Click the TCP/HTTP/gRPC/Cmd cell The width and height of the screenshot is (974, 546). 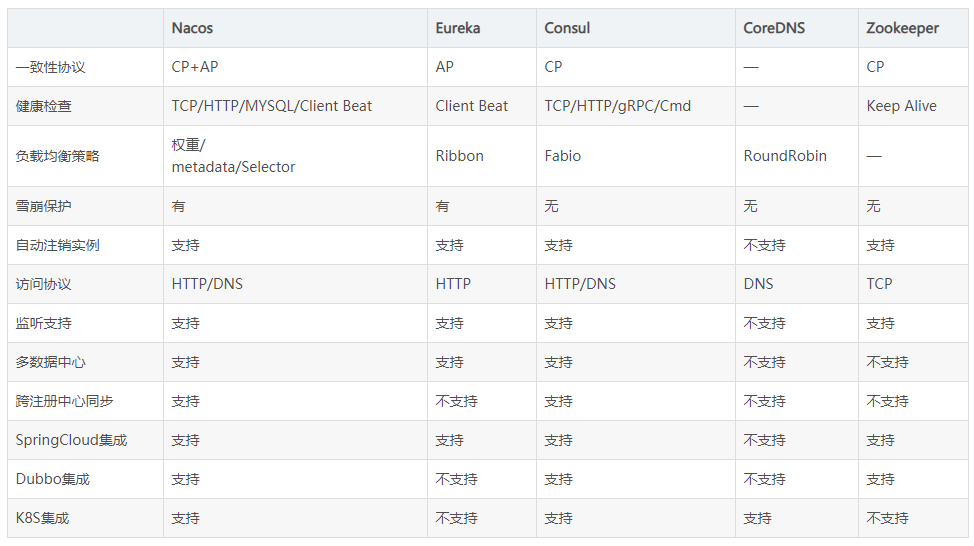coord(618,106)
